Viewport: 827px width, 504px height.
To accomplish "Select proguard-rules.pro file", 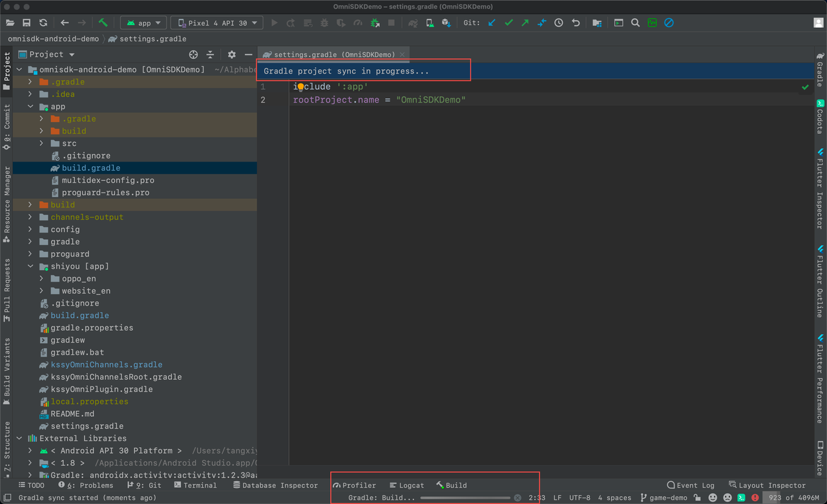I will tap(105, 193).
